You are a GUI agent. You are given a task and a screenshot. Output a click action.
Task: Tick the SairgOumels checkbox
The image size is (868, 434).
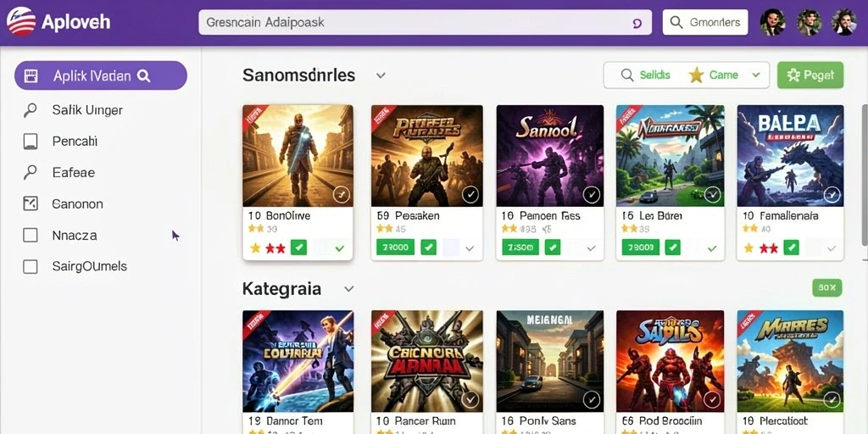pyautogui.click(x=30, y=267)
